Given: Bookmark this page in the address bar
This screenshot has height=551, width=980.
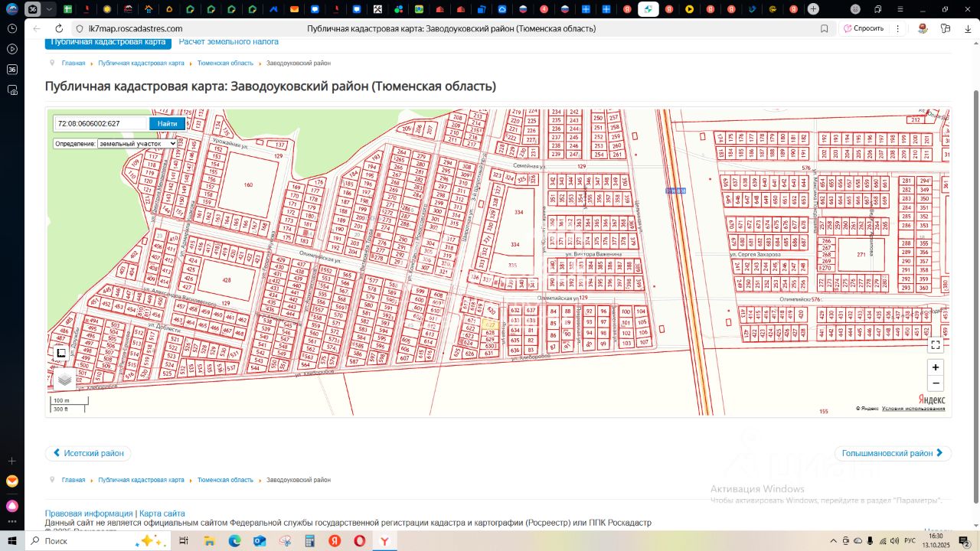Looking at the screenshot, I should 824,28.
